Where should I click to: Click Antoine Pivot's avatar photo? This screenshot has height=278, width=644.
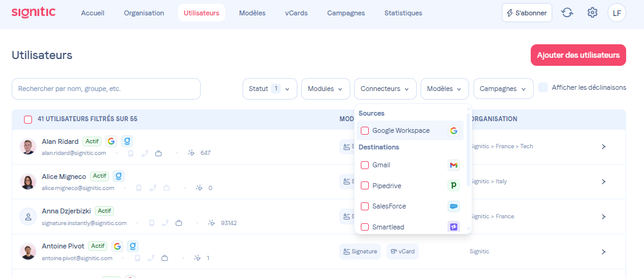[x=28, y=252]
